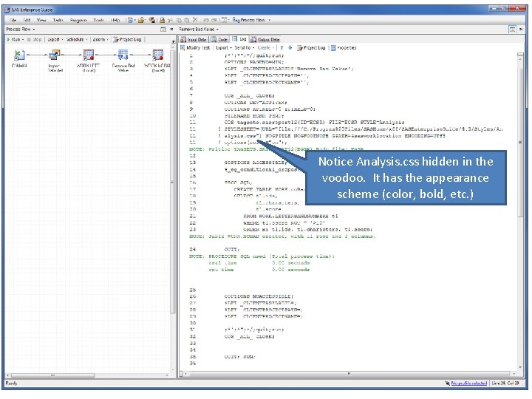Viewport: 532px width, 399px height.
Task: Open the Program menu
Action: (78, 20)
